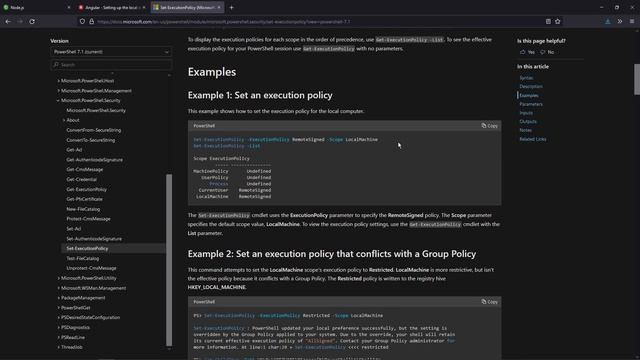Close the Angular setup tab

(x=144, y=7)
